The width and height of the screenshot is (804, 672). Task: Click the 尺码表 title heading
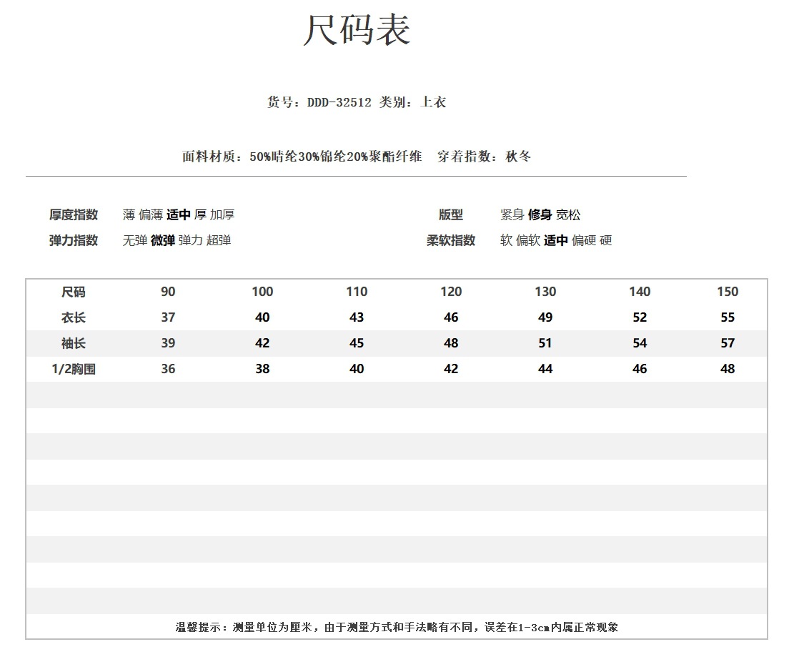[x=357, y=30]
